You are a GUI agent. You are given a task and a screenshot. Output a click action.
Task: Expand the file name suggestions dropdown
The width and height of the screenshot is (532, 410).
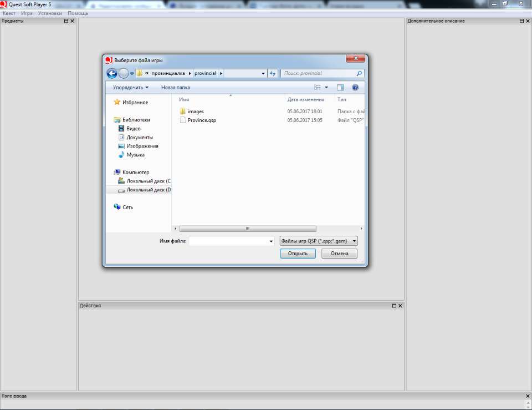pyautogui.click(x=271, y=241)
